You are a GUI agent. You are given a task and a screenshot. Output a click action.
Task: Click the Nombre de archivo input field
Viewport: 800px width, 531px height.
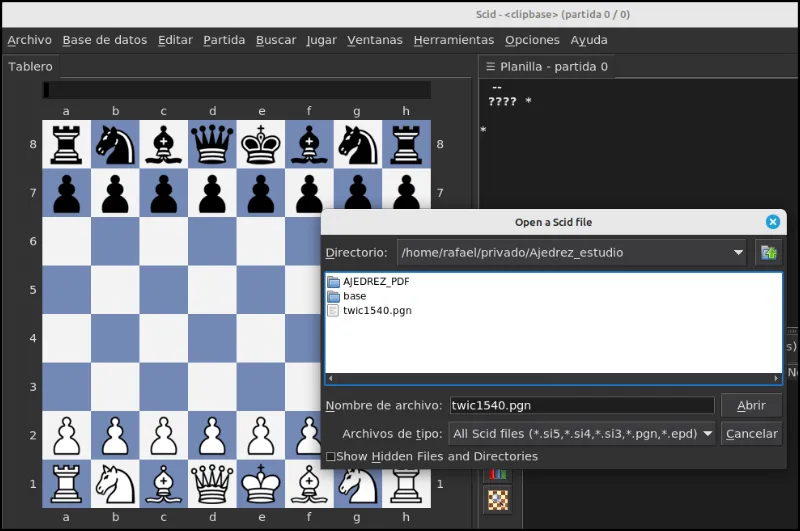tap(582, 406)
